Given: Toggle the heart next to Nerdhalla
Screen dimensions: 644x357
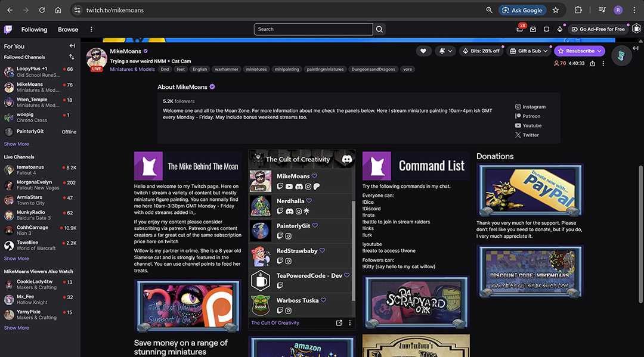Looking at the screenshot, I should 309,201.
